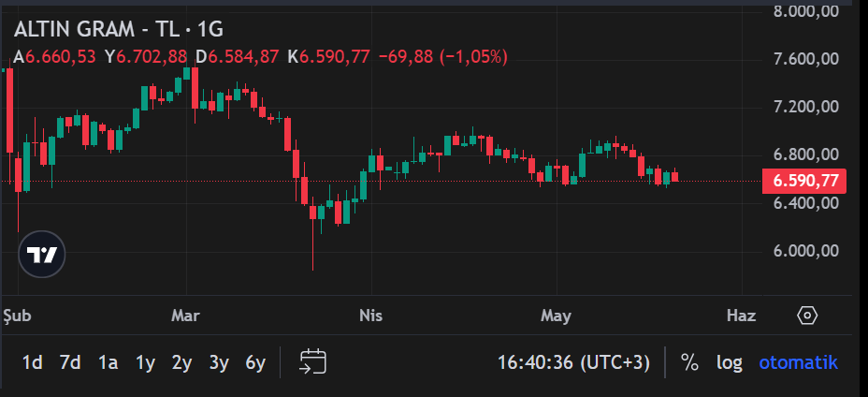Click the high value Y6.702,88
The image size is (868, 397).
point(146,56)
